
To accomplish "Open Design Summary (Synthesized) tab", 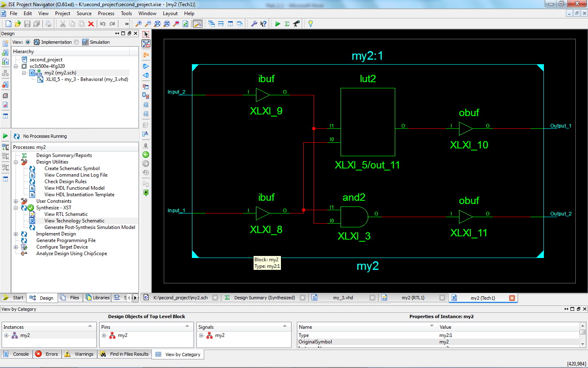I will (265, 298).
